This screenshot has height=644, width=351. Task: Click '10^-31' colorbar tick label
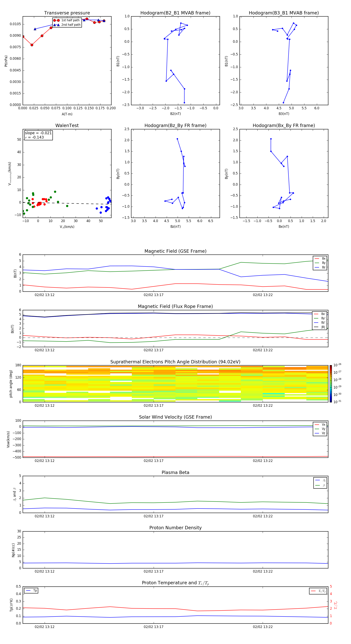[337, 402]
